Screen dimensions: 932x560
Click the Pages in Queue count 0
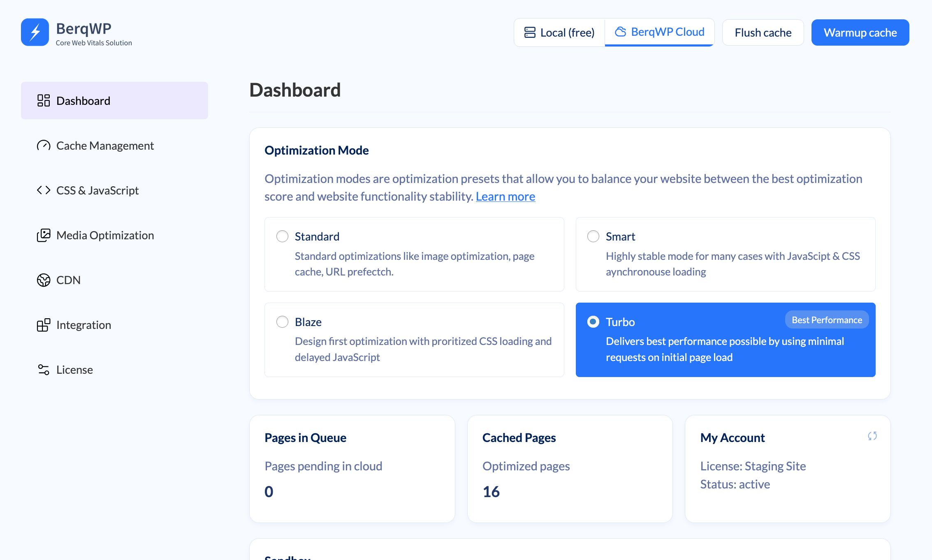[269, 492]
